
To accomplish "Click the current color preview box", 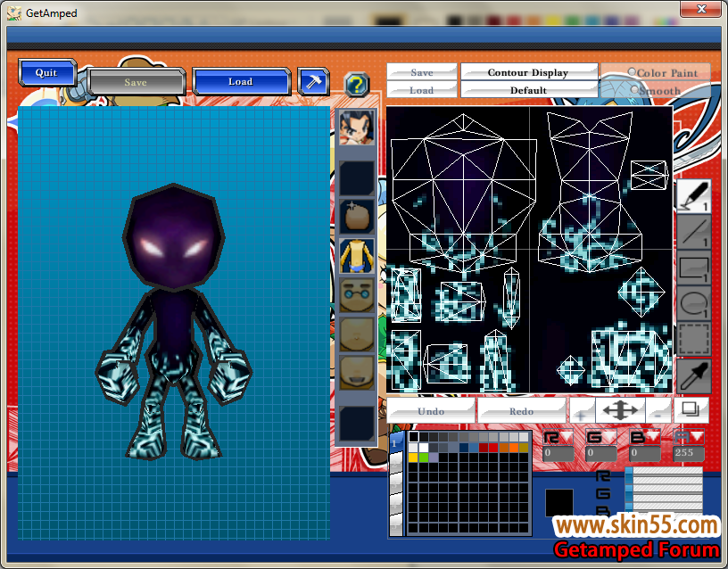I will tap(559, 503).
